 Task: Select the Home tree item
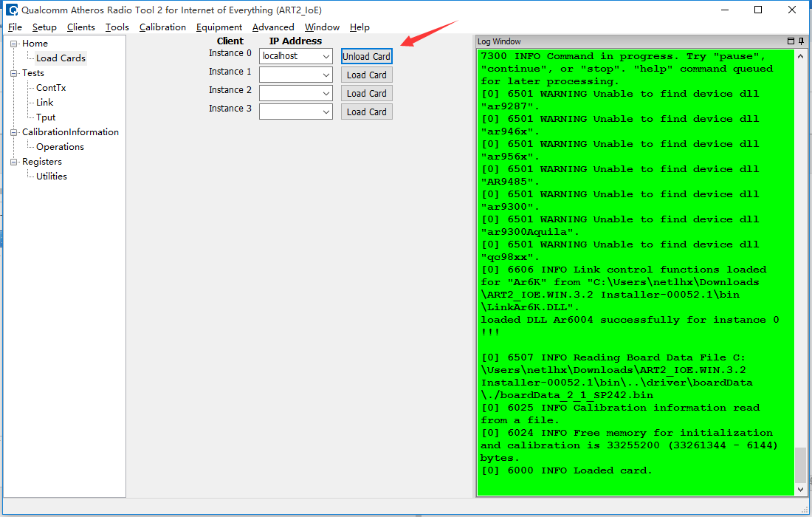35,44
